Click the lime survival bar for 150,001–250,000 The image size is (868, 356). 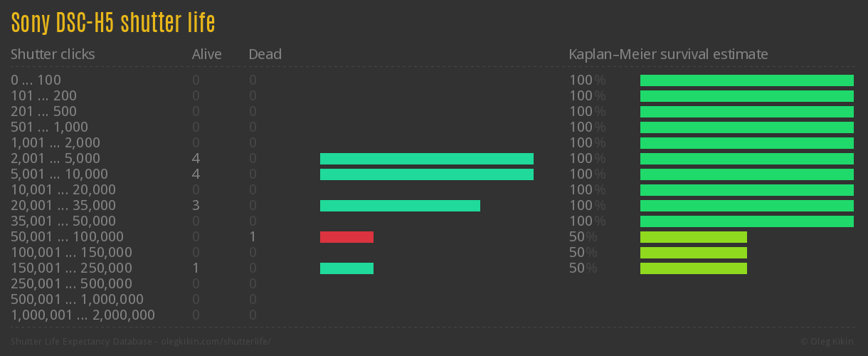click(694, 268)
